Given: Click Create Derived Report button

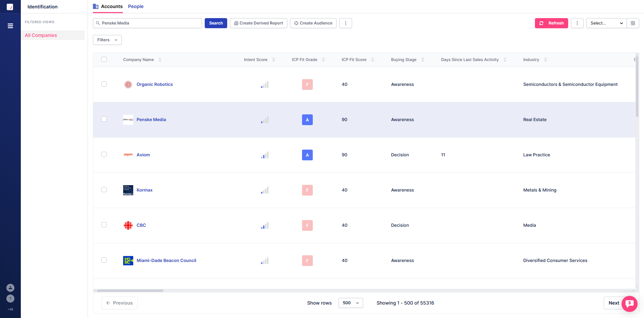Looking at the screenshot, I should click(x=258, y=23).
